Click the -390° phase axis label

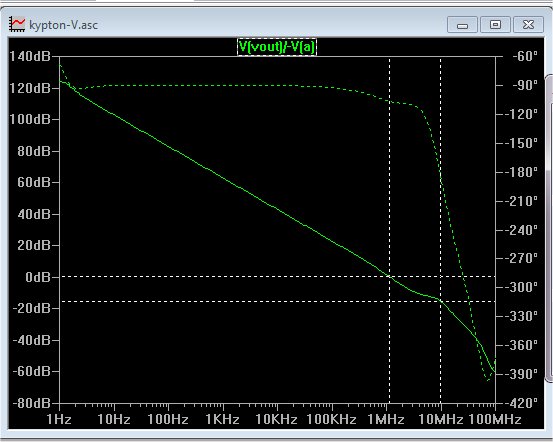click(x=521, y=374)
